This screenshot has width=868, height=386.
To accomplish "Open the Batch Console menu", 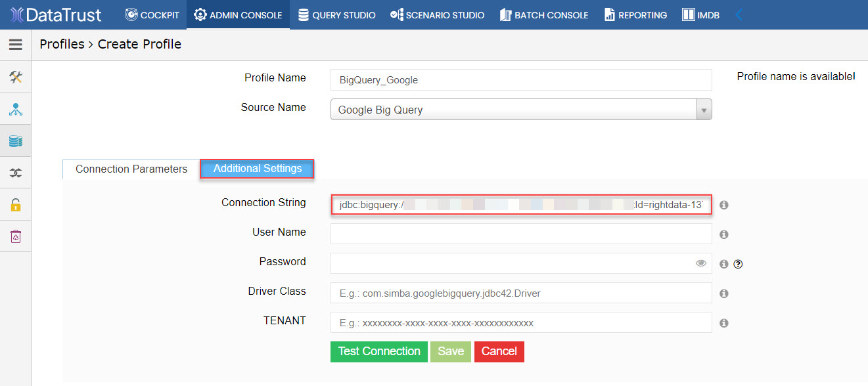I will point(544,14).
